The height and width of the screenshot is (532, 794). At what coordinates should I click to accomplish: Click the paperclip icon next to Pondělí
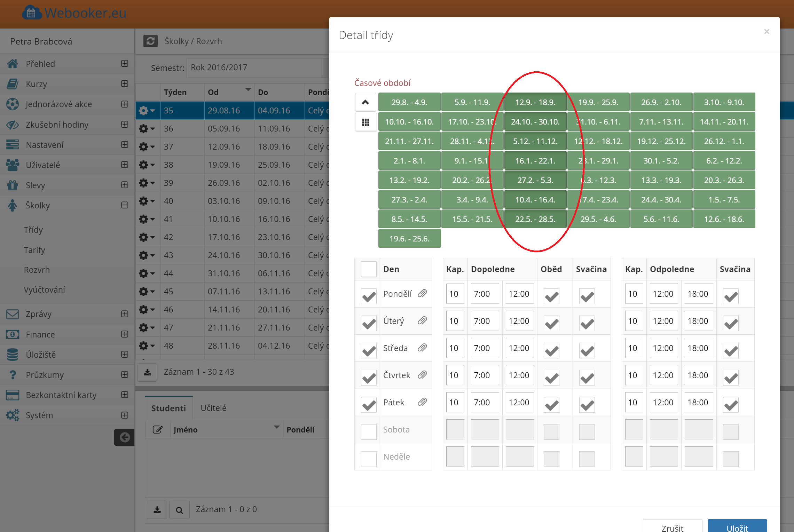point(422,293)
